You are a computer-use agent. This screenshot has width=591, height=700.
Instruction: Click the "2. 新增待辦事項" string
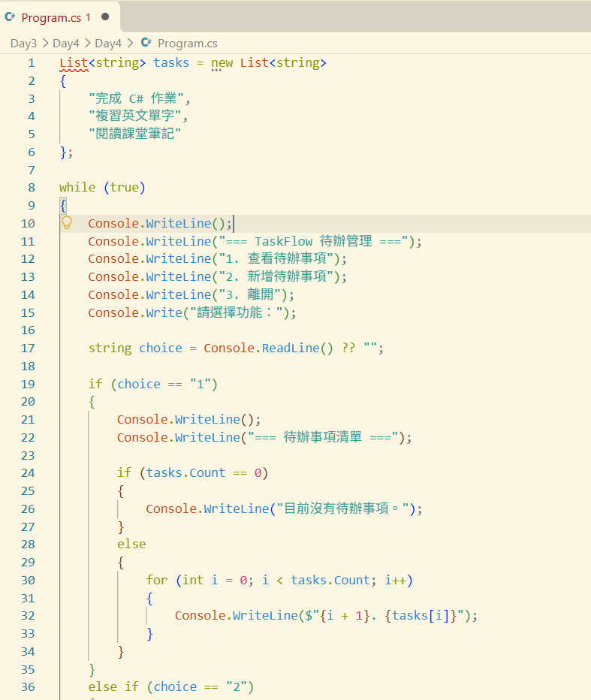tap(276, 277)
